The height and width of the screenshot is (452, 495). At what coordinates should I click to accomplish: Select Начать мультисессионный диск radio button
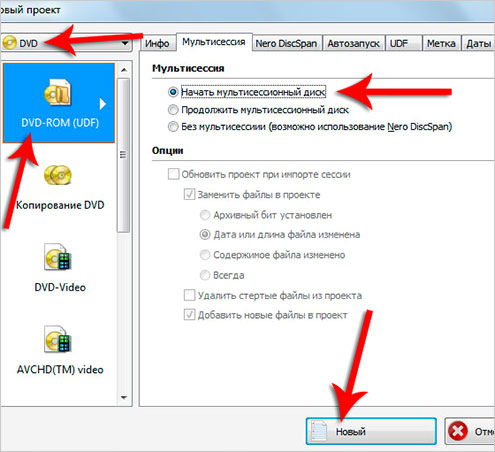point(173,92)
